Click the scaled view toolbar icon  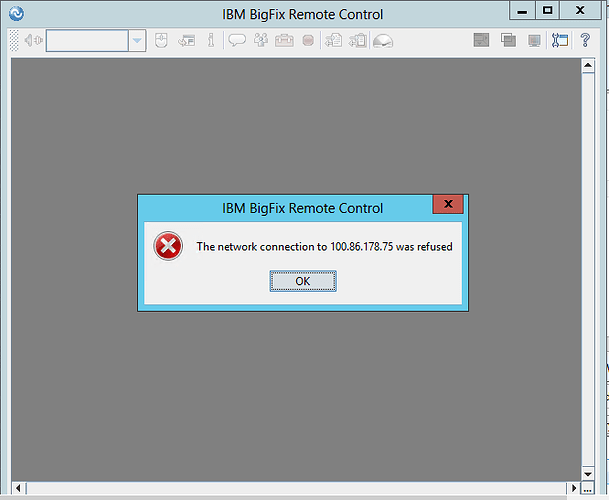coord(481,40)
